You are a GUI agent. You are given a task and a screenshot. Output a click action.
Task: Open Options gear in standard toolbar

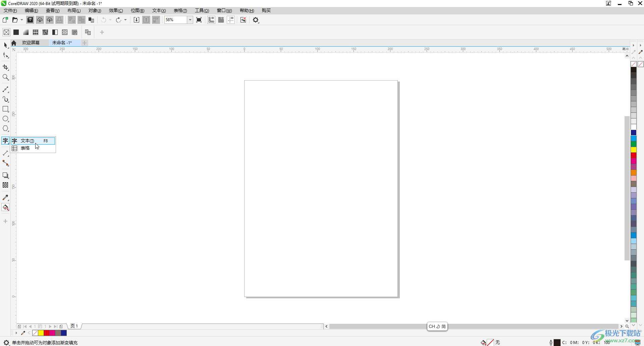[x=256, y=20]
